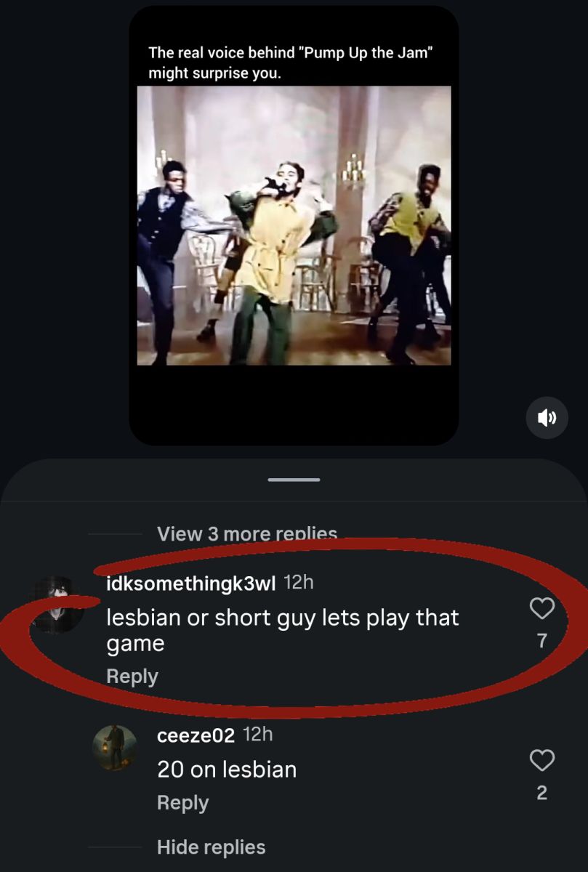588x872 pixels.
Task: Mute the reel's audio via speaker icon
Action: 547,418
